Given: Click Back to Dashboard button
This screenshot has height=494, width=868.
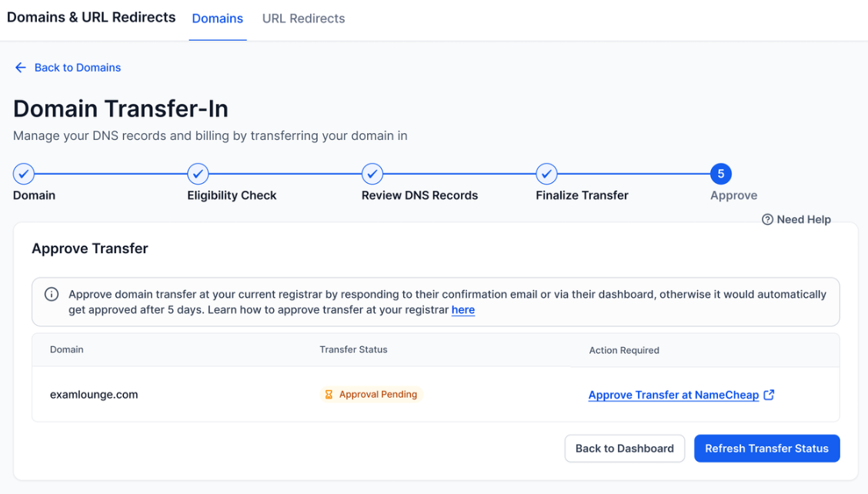Looking at the screenshot, I should point(624,448).
